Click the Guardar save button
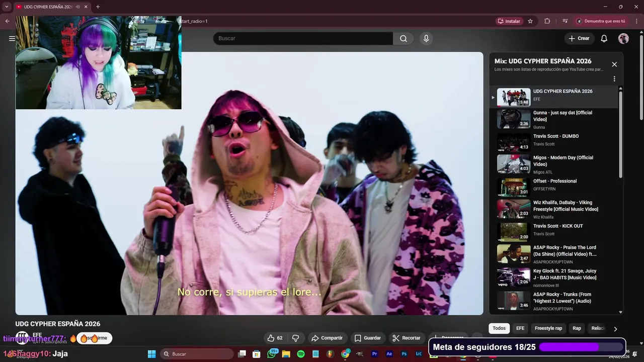Viewport: 644px width, 362px height. pos(367,338)
